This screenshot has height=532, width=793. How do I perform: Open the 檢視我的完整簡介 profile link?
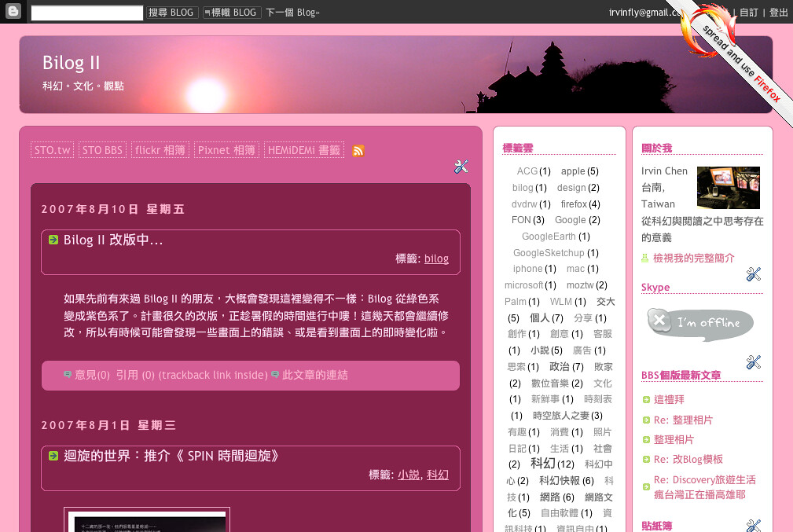click(694, 258)
